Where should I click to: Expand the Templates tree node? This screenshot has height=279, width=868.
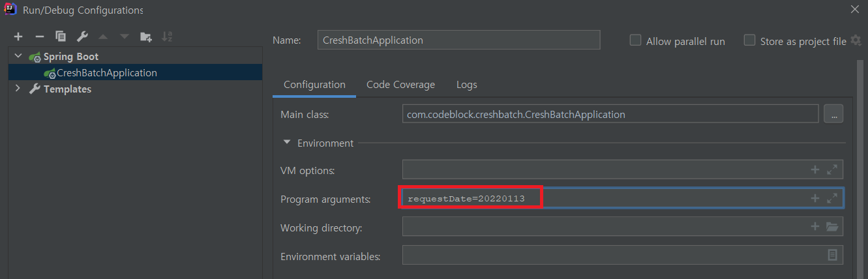point(18,89)
